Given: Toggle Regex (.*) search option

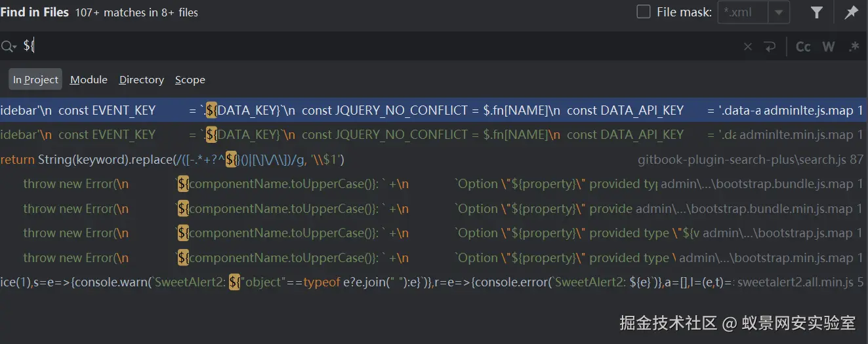Looking at the screenshot, I should 854,47.
